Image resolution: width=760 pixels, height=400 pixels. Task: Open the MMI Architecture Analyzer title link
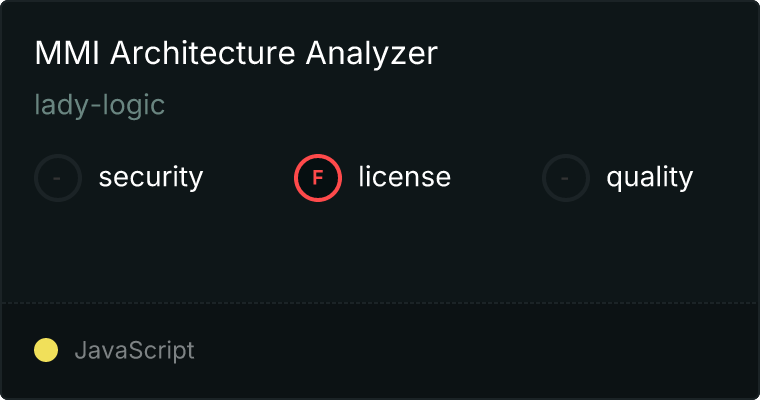click(x=236, y=54)
